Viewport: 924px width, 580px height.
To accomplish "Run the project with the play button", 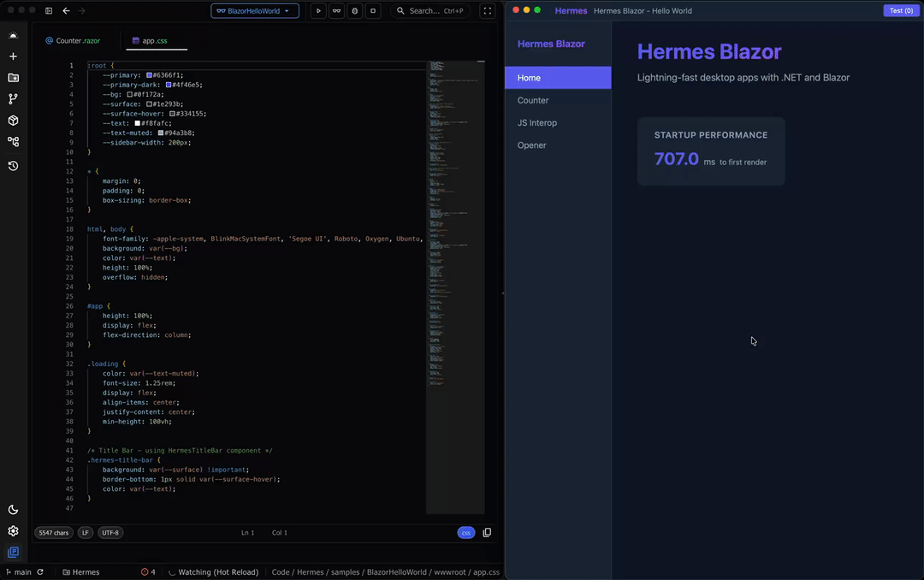I will coord(318,10).
